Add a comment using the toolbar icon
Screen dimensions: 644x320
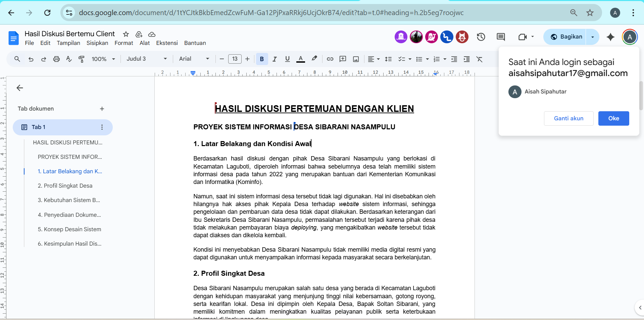343,59
